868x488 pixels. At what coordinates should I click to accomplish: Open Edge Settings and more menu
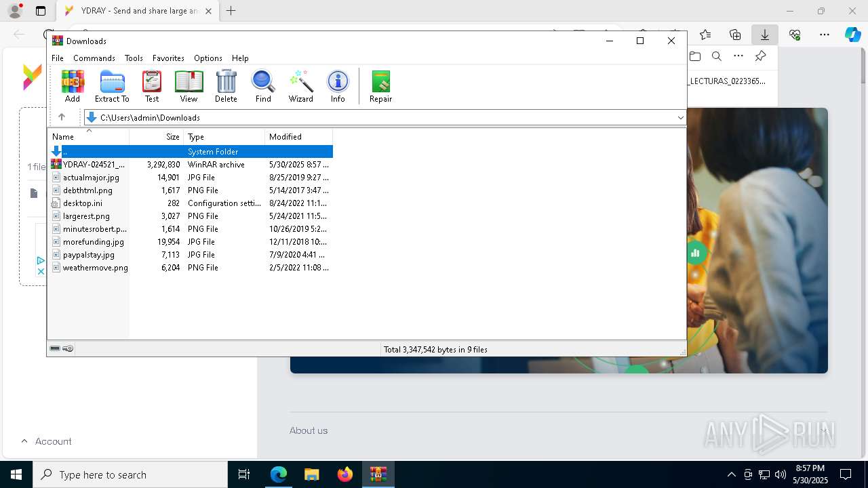(x=825, y=35)
